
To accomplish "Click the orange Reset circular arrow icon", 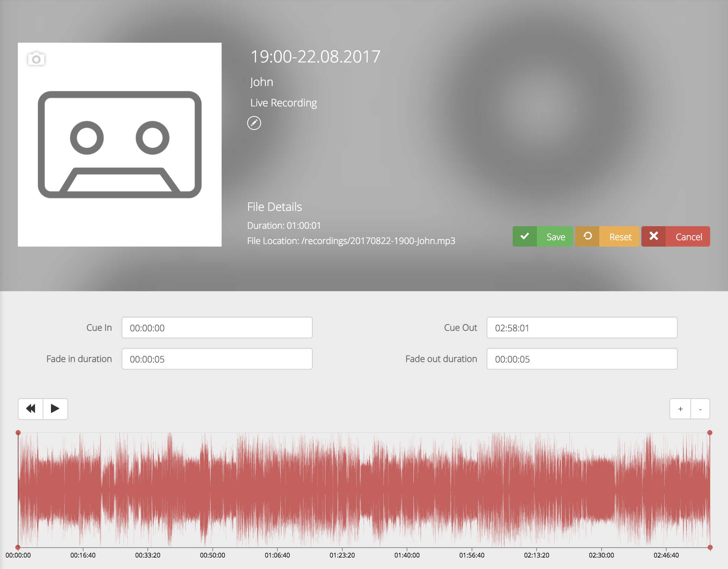I will point(589,236).
